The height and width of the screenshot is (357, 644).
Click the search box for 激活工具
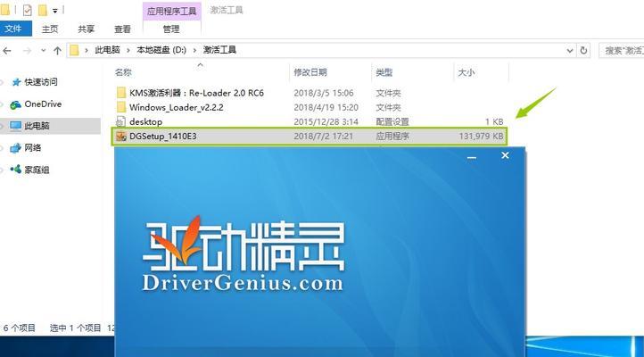[x=623, y=51]
